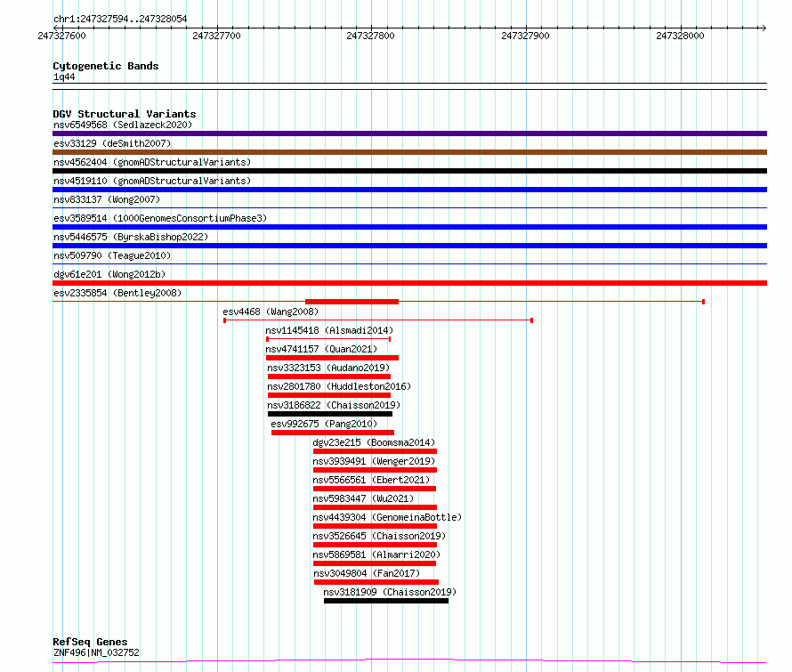Click the brown esv33129 deSmith2007 bar
Screen dimensions: 792x672
pos(409,152)
